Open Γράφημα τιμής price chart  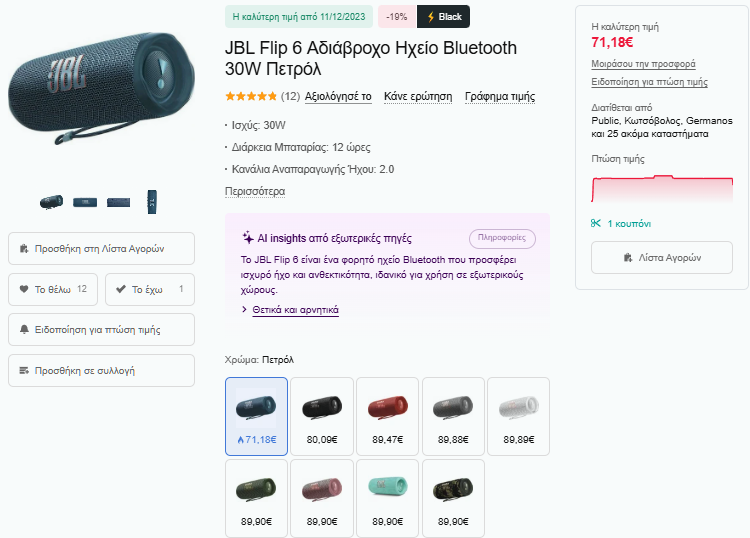500,97
